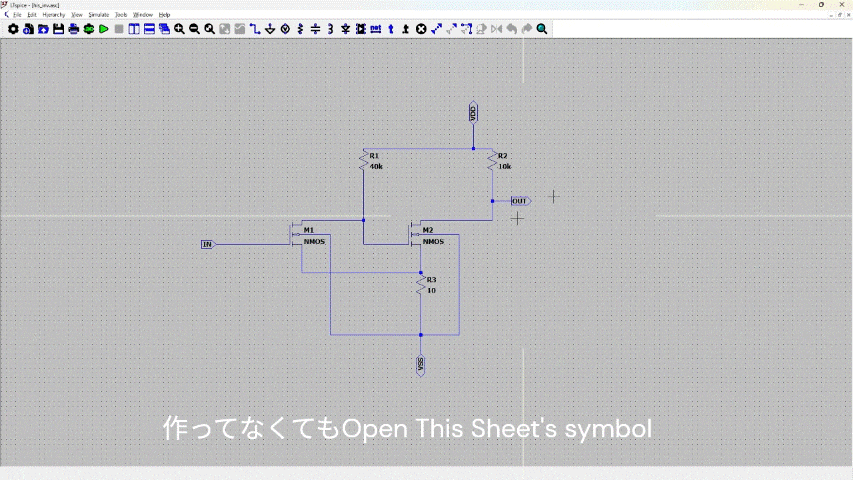This screenshot has height=480, width=853.
Task: Select the VDD port at the top
Action: (473, 113)
